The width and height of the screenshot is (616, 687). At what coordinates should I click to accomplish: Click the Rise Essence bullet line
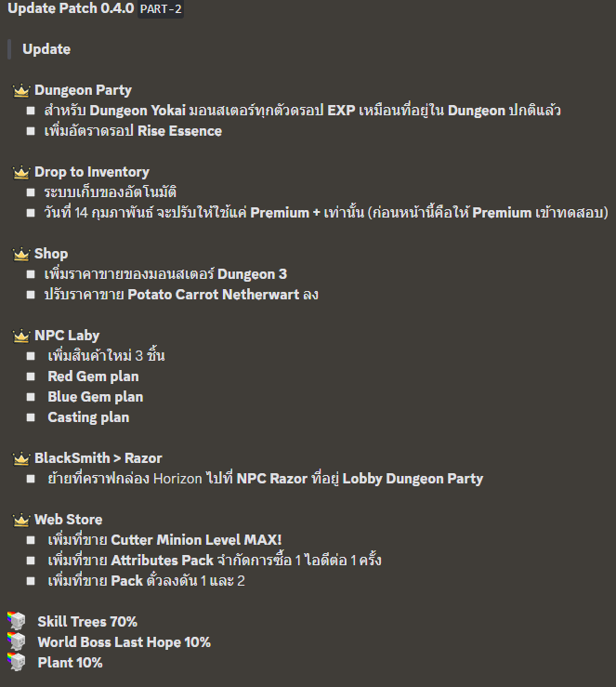(133, 131)
